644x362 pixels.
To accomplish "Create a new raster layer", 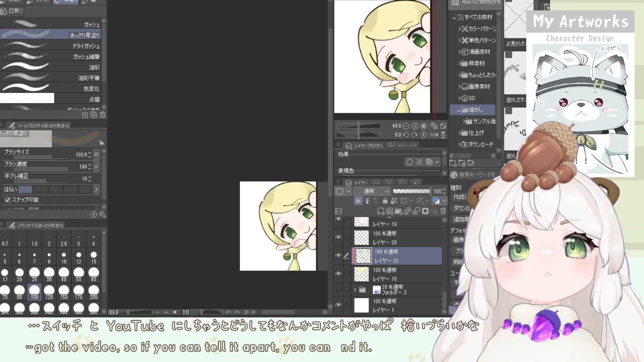I will click(381, 211).
